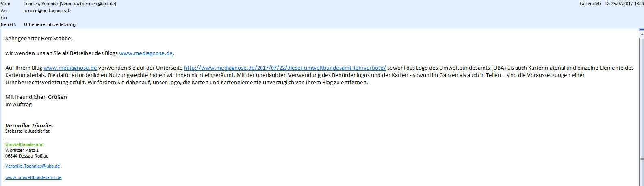
Task: Click the greeting 'Sehr geehrter Herr Stobbe'
Action: point(39,39)
